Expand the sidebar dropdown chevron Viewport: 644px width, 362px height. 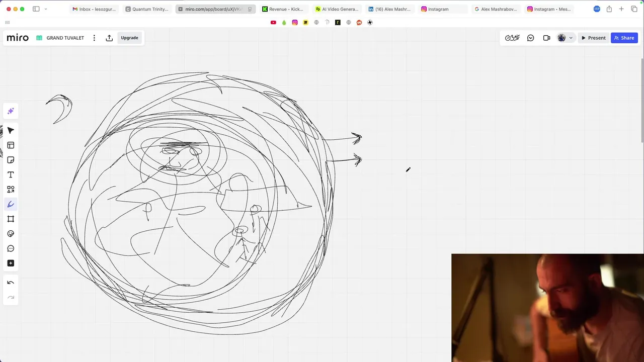coord(46,9)
